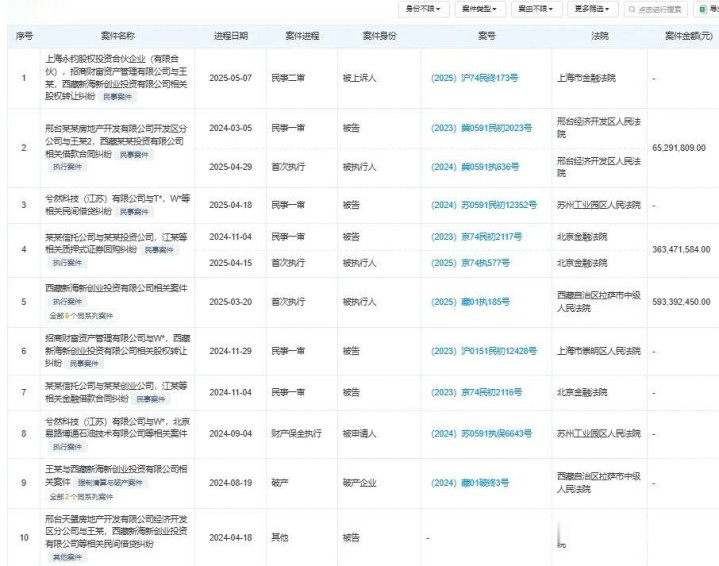This screenshot has height=566, width=719.
Task: Select the 兮然科技 case name in row 3
Action: 117,205
